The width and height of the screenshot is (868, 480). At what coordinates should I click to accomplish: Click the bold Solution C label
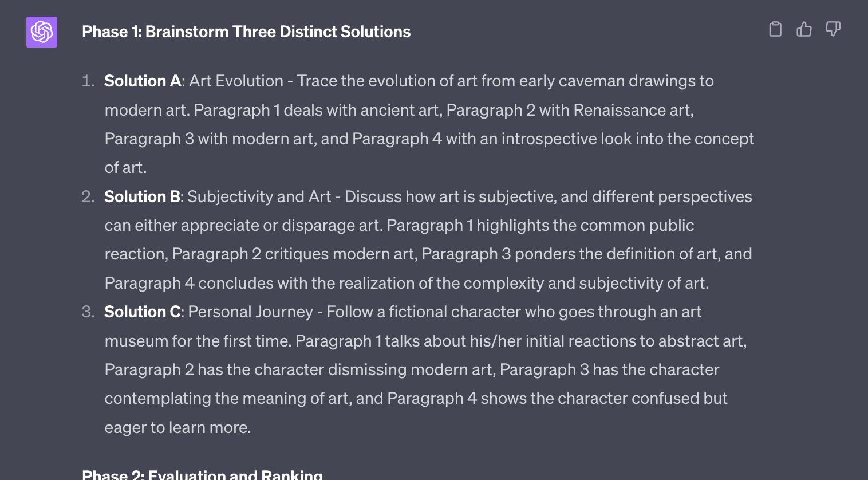(143, 312)
